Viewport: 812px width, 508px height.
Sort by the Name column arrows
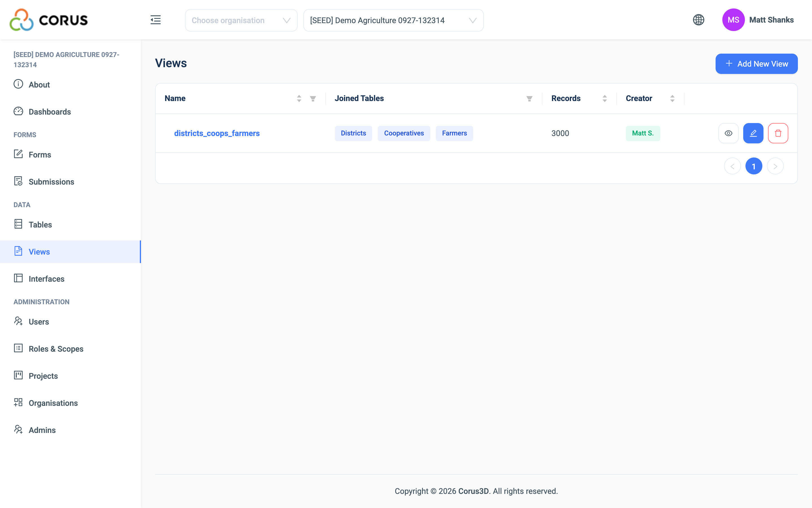299,98
